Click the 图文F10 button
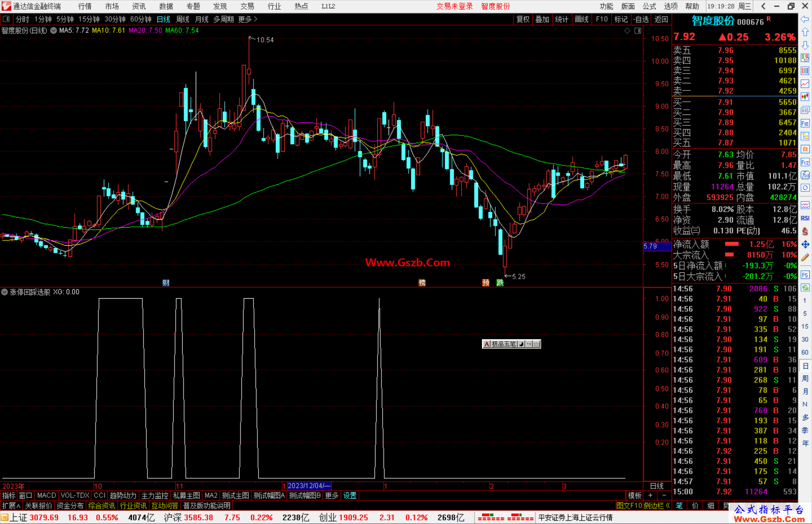Screen dimensions: 812x524 coord(629,506)
